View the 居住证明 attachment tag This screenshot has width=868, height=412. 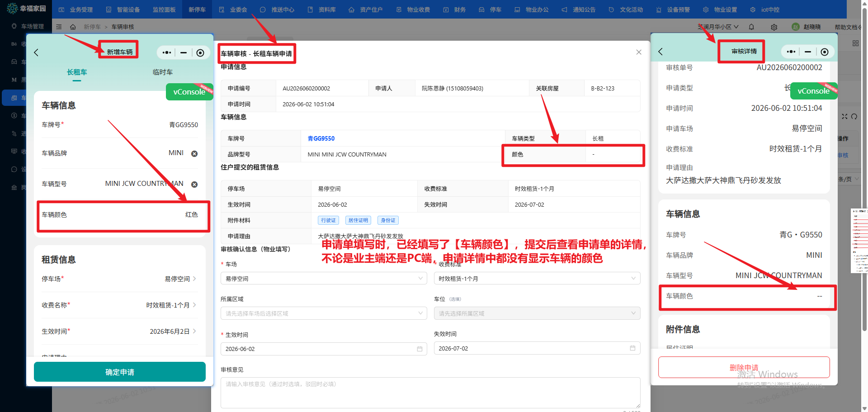click(358, 220)
